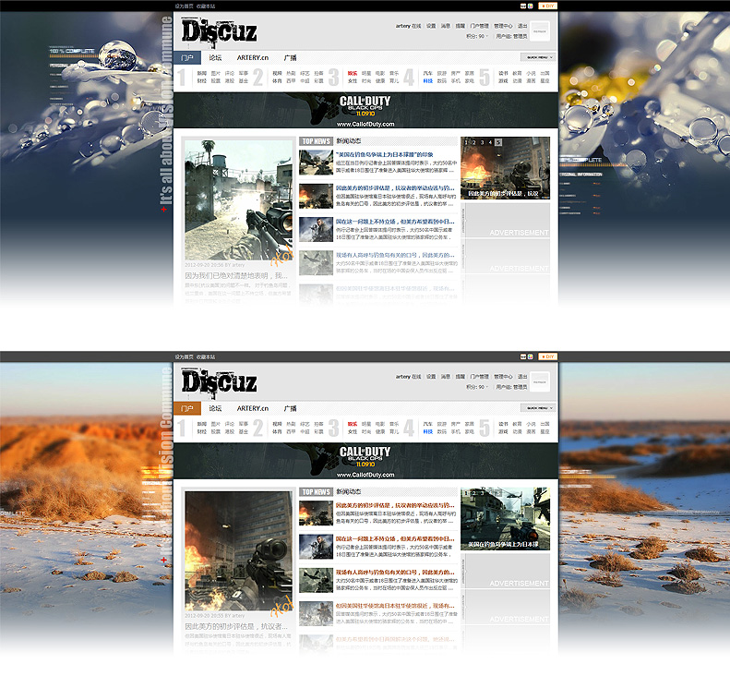
Task: Click the soldier portrait news thumbnail on the blue-theme page
Action: (x=316, y=230)
